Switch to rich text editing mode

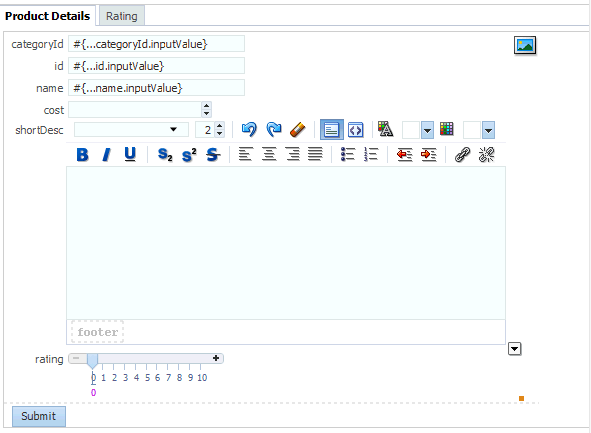(x=332, y=130)
